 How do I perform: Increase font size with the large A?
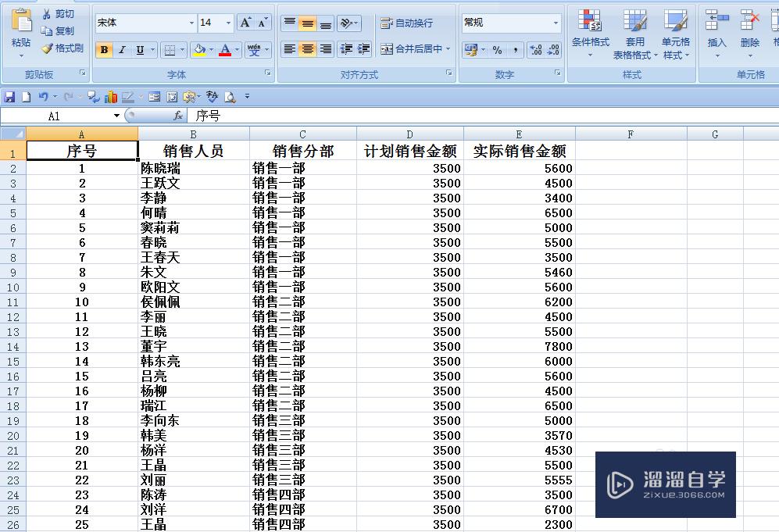tap(245, 23)
